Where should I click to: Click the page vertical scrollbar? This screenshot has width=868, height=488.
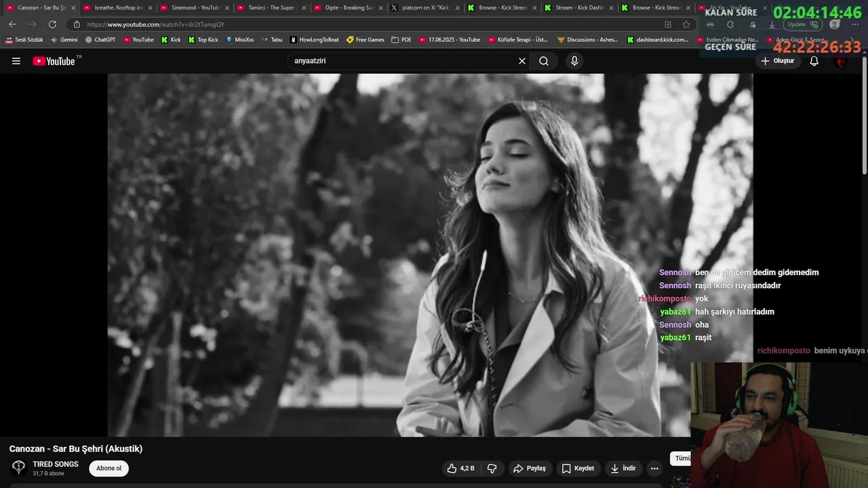(x=865, y=115)
